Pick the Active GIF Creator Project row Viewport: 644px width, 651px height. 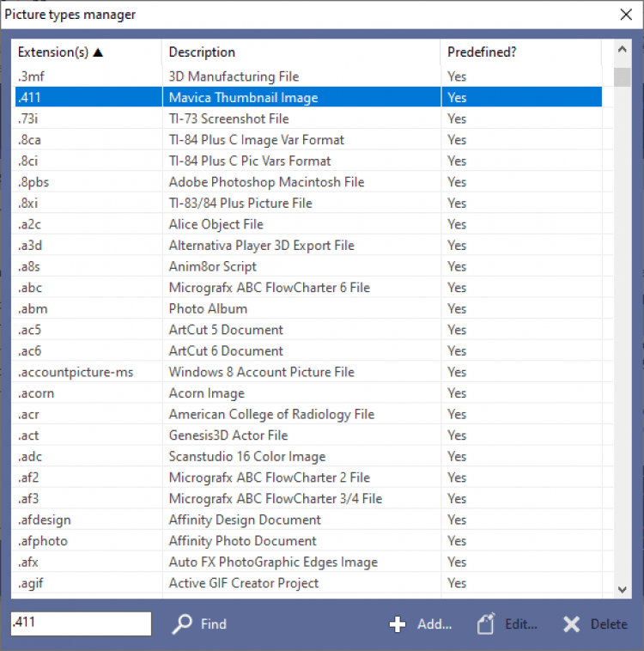244,583
